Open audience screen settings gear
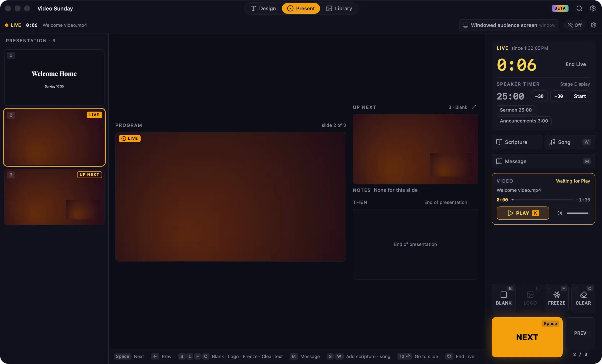602x364 pixels. [x=593, y=25]
